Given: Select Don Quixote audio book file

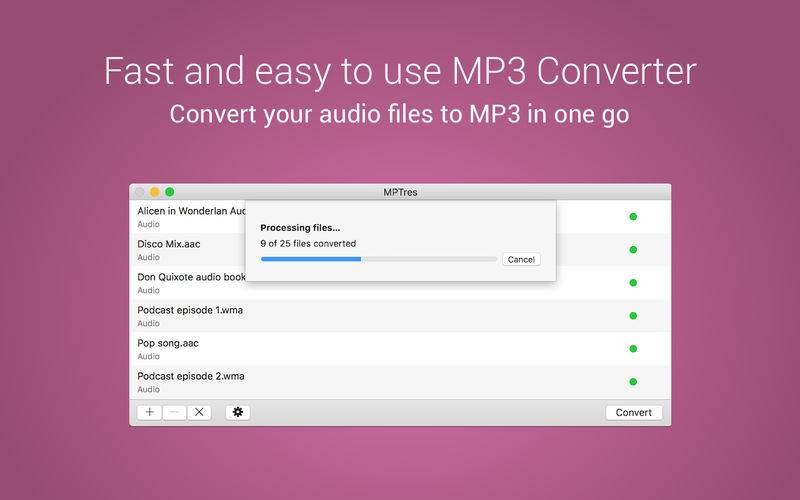Looking at the screenshot, I should (401, 283).
